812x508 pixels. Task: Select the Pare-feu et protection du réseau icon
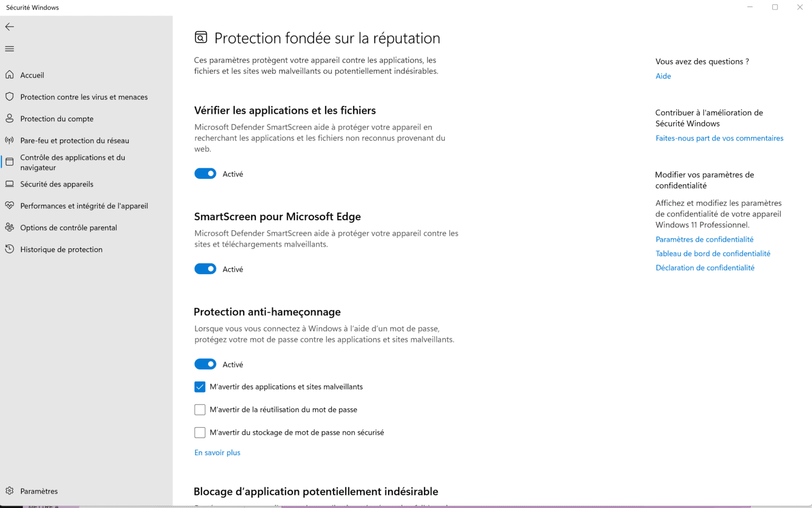[10, 140]
